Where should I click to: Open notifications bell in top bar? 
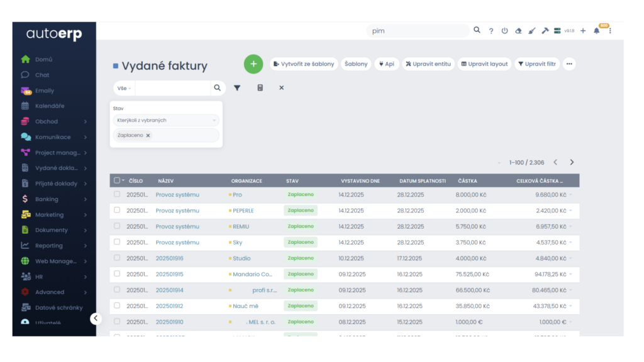tap(596, 31)
